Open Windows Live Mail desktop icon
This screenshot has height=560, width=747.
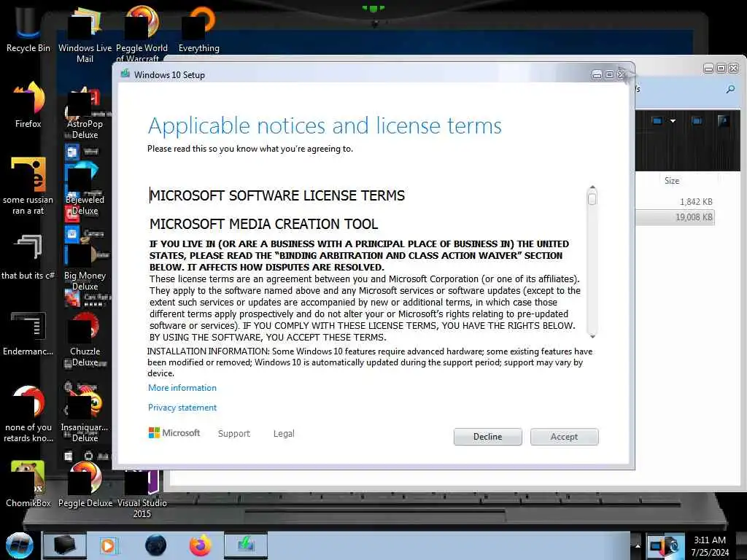[85, 34]
